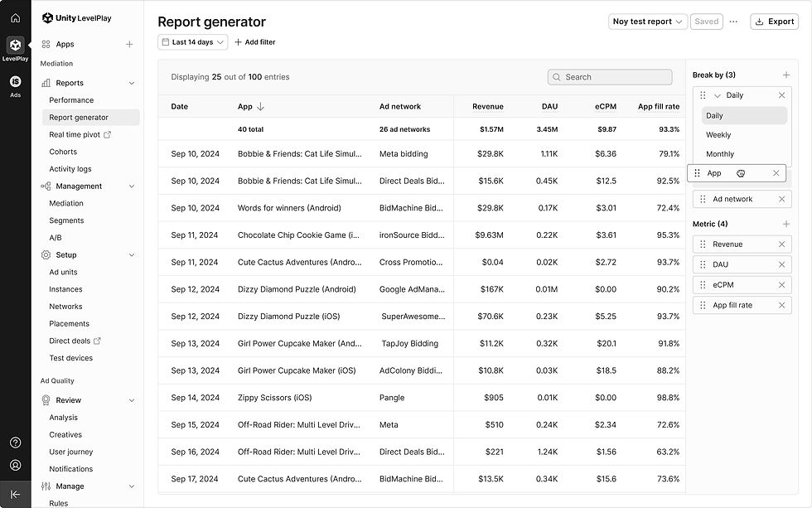Collapse the Daily breakdown chevron

718,95
